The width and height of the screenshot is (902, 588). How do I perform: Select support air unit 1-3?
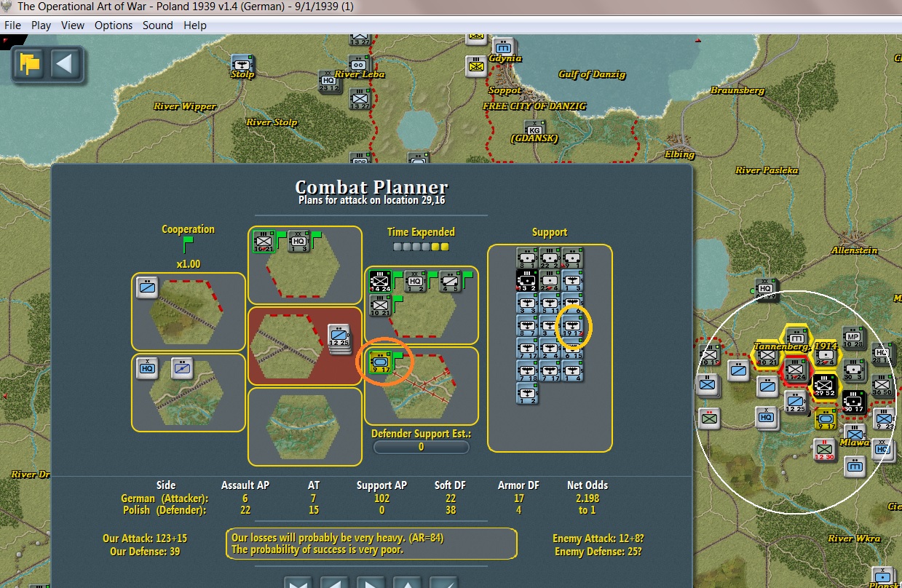coord(572,280)
